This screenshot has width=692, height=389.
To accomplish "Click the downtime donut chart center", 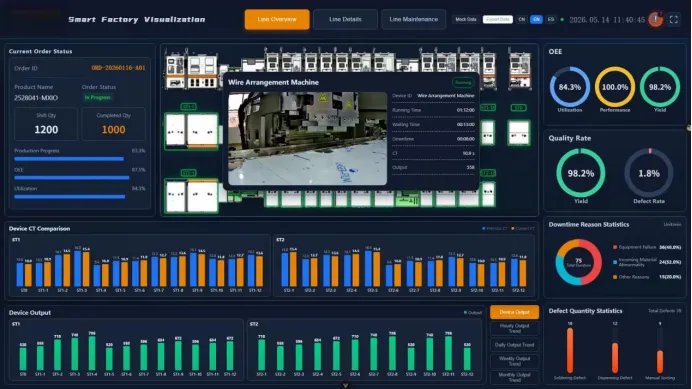I will [579, 262].
